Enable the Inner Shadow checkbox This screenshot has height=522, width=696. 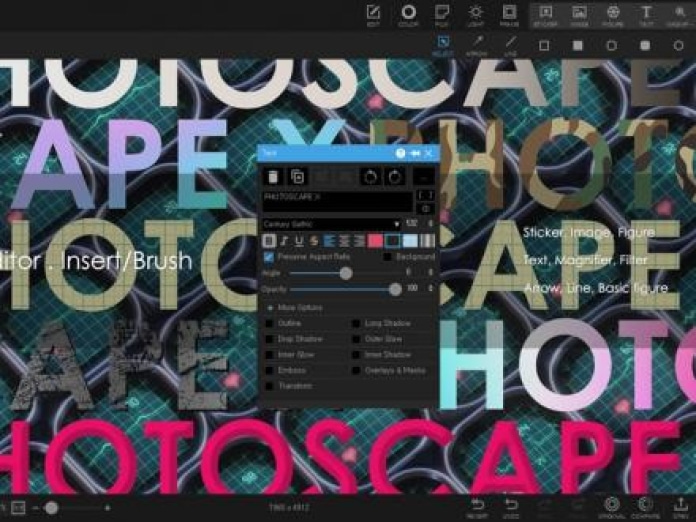tap(356, 355)
